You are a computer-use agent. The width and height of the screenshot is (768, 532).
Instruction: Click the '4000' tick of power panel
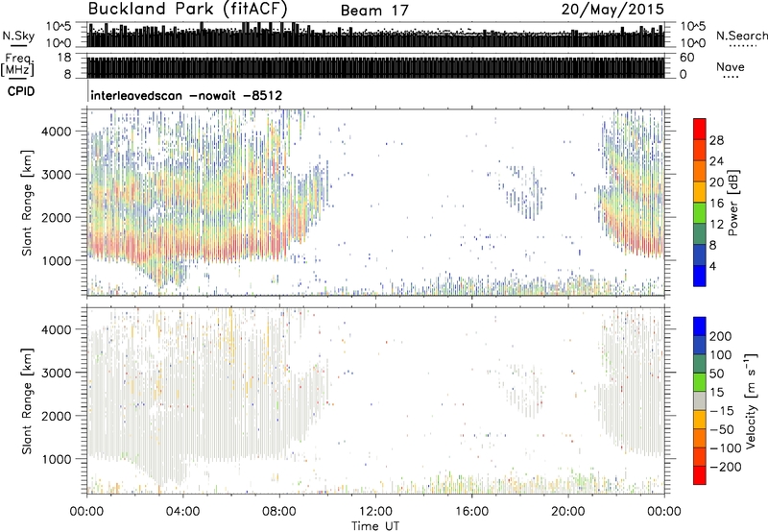point(57,132)
